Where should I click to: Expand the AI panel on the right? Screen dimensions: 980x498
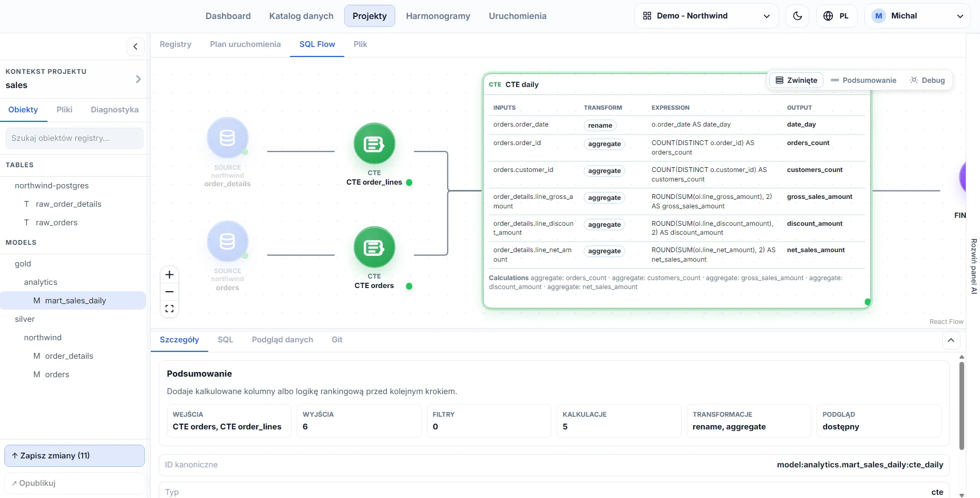pos(974,266)
